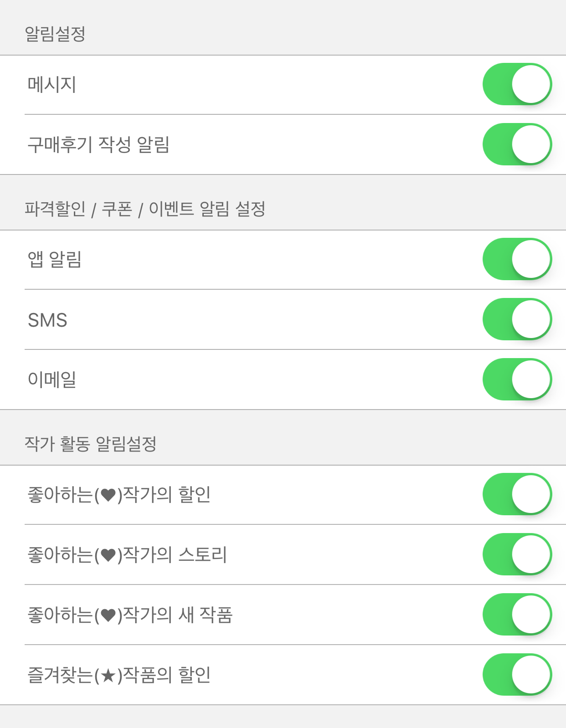Image resolution: width=566 pixels, height=728 pixels.
Task: Click the 작가 활동 알림설정 section header
Action: point(90,444)
